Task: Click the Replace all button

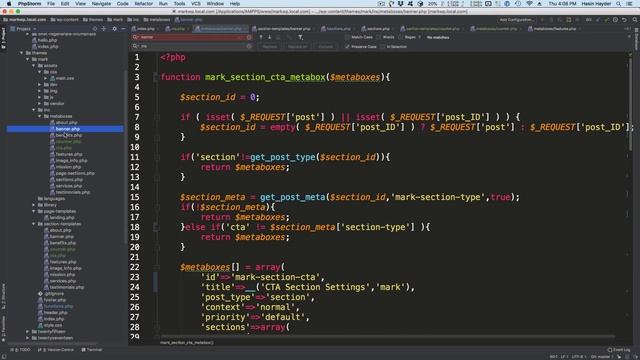Action: pyautogui.click(x=298, y=47)
